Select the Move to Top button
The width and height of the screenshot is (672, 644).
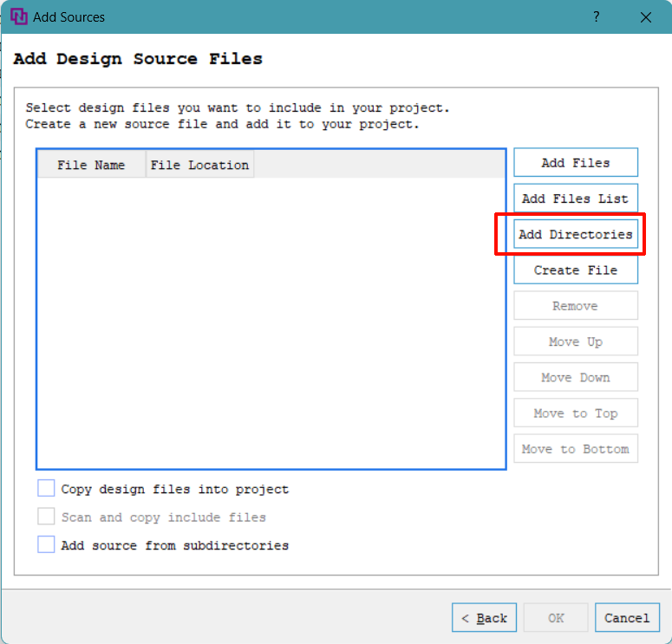click(576, 413)
